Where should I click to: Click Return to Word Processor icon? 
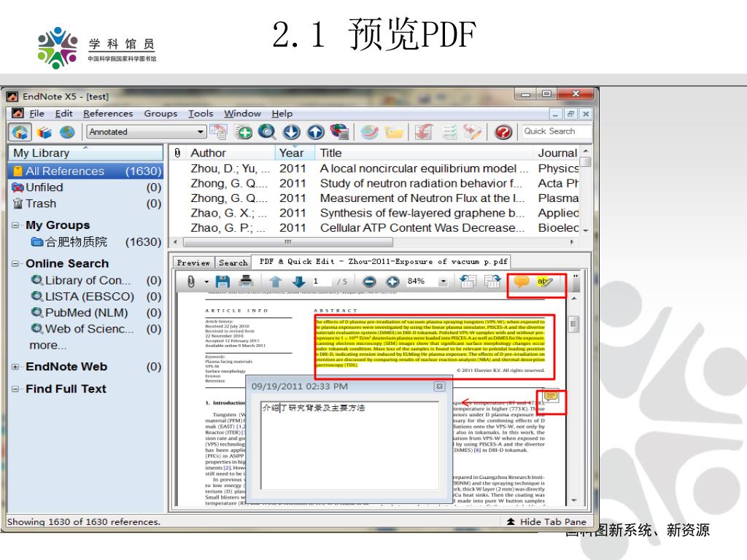473,132
